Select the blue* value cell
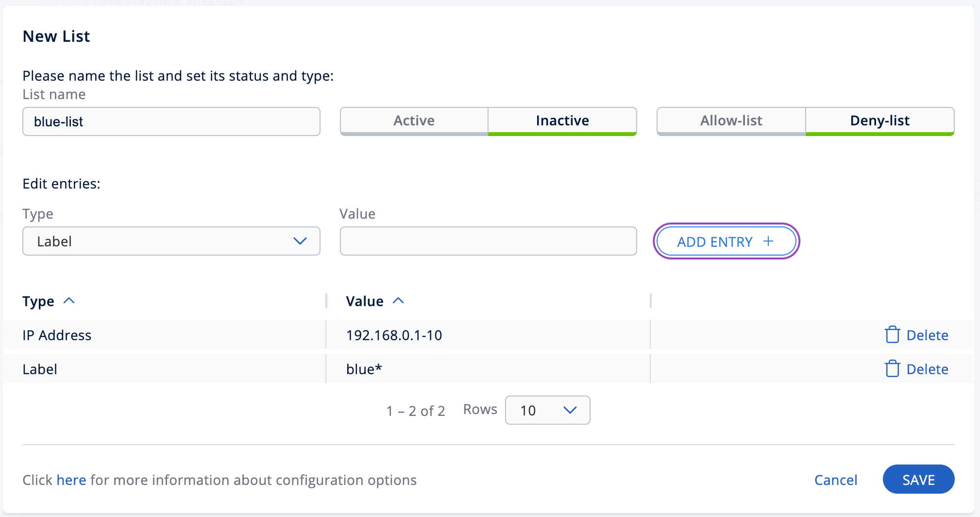The height and width of the screenshot is (517, 980). [x=364, y=369]
